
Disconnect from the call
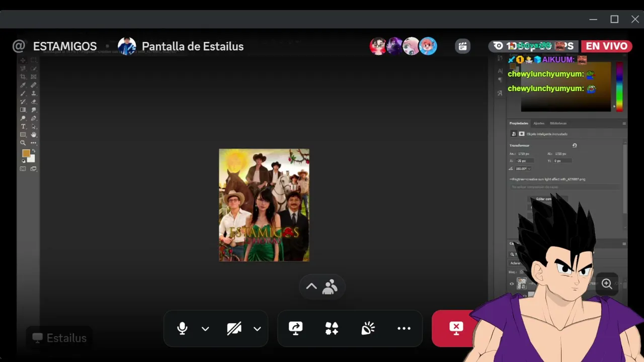pos(455,329)
